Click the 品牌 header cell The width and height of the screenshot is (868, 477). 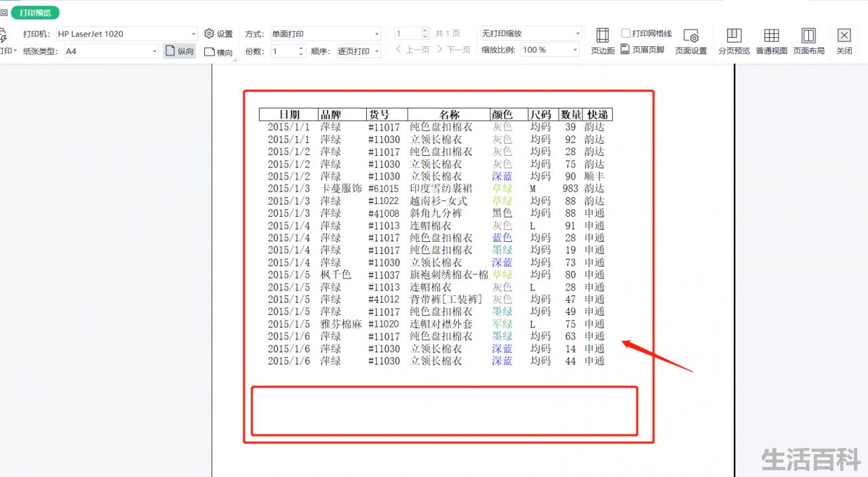click(342, 115)
